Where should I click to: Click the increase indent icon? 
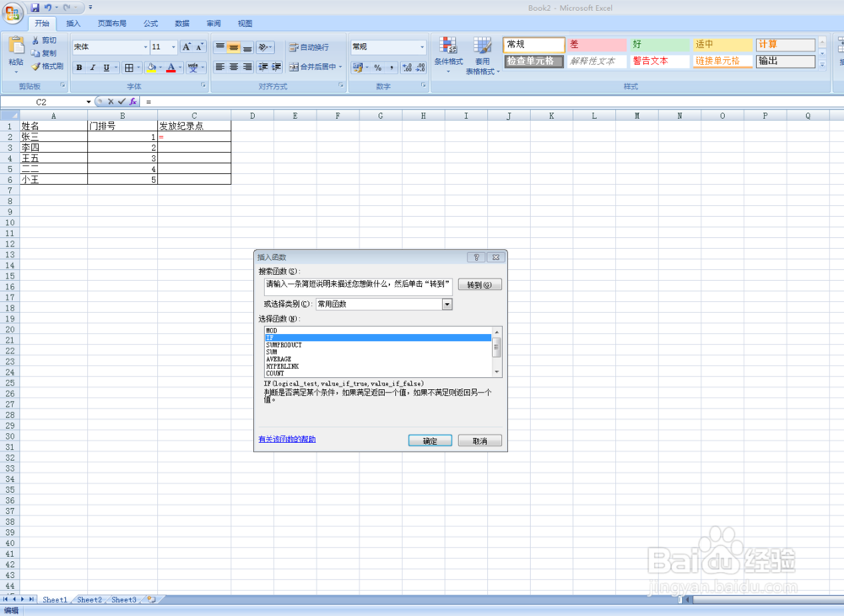(x=277, y=67)
